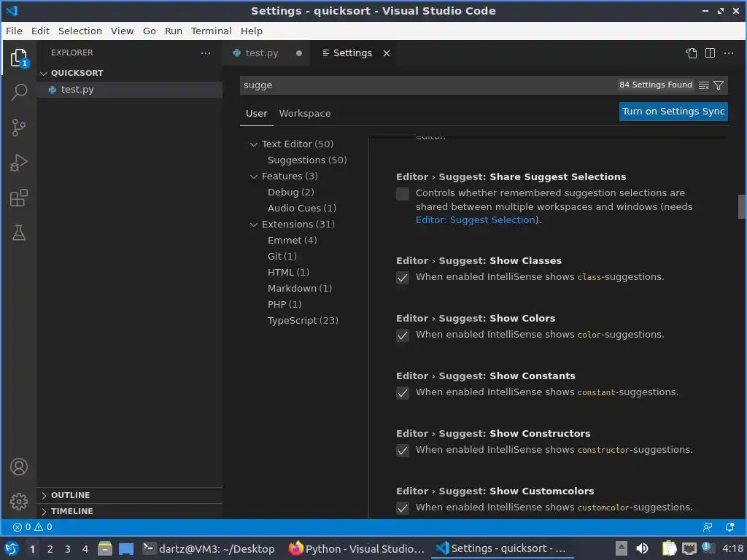Open the Edit menu

coord(41,31)
